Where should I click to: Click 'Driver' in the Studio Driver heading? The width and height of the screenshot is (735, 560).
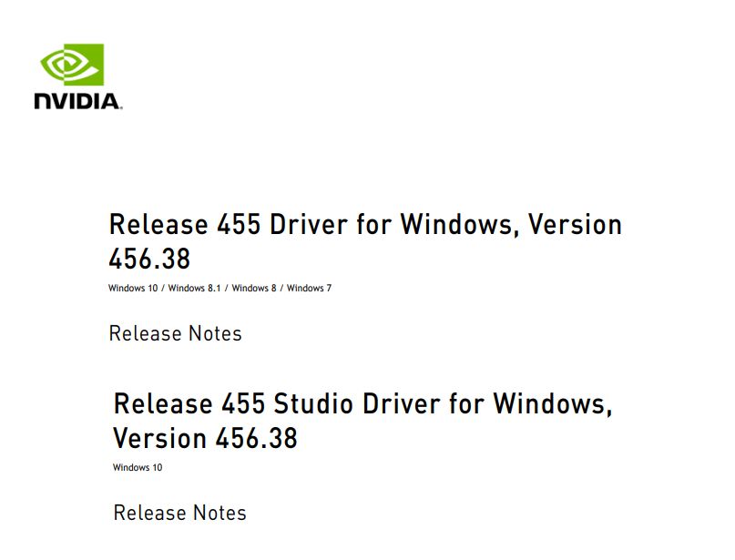coord(402,403)
